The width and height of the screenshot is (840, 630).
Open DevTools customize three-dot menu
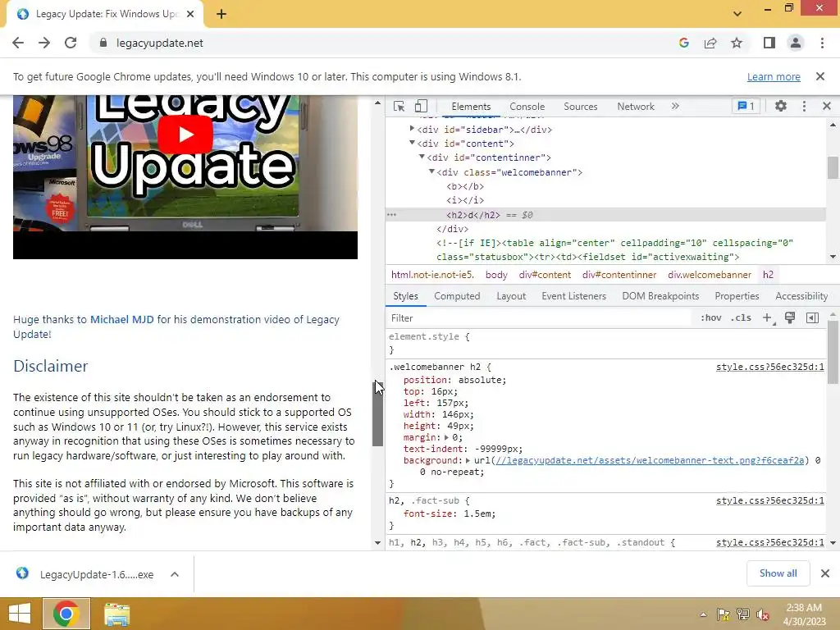[x=804, y=106]
